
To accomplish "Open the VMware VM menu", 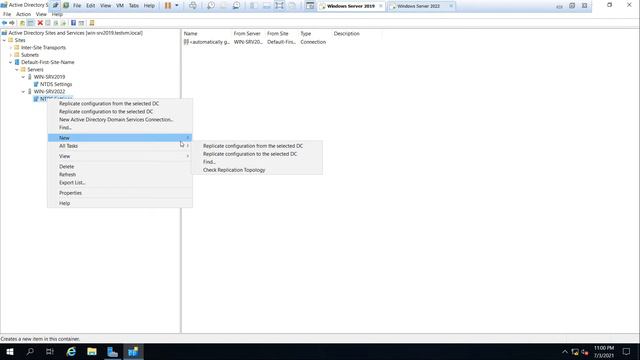I will point(120,6).
